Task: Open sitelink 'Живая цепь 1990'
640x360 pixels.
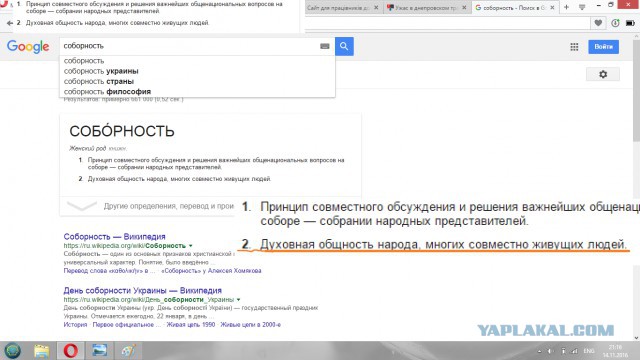Action: pos(190,324)
